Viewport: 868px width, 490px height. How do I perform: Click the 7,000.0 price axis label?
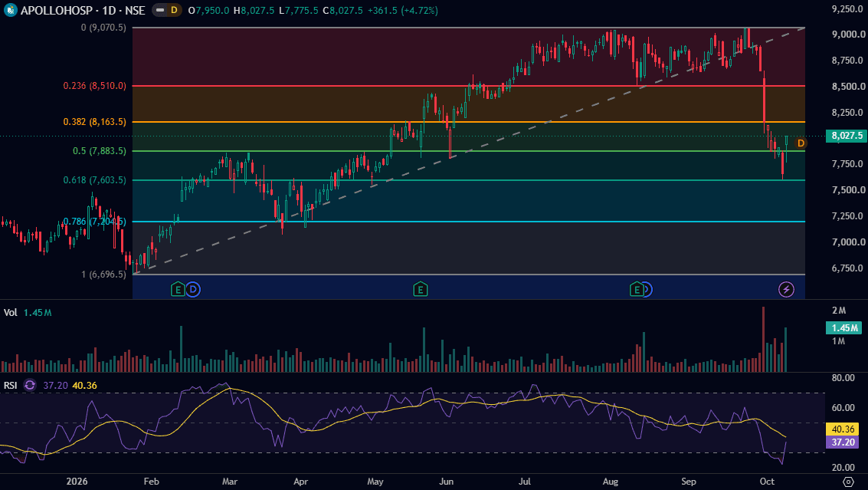[x=847, y=242]
